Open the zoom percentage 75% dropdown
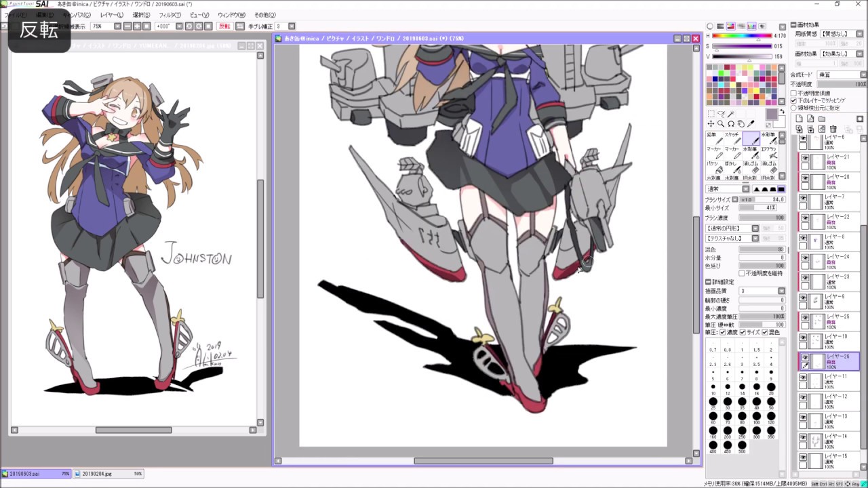 click(117, 26)
